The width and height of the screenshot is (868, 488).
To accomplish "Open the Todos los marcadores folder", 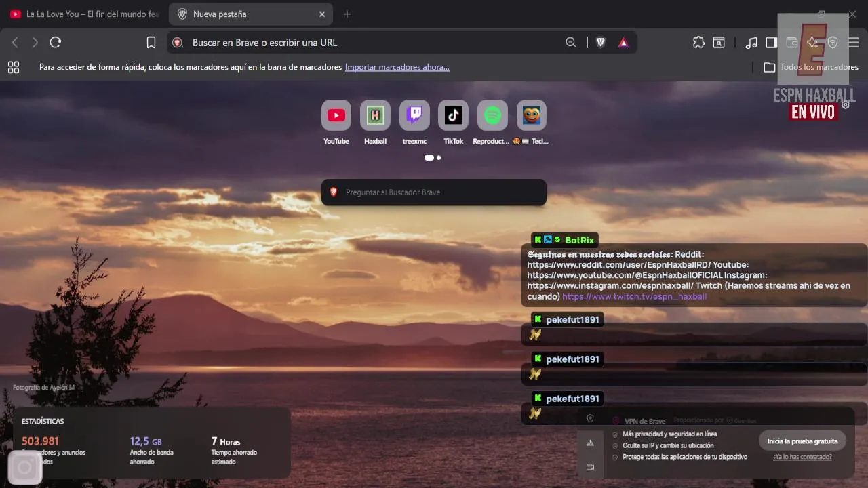I will pos(811,67).
